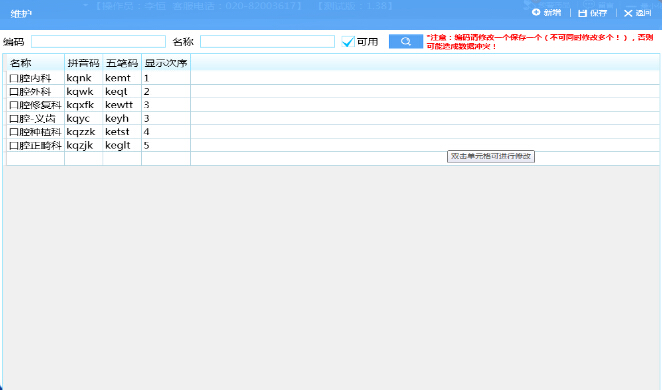The image size is (662, 390).
Task: Click the magnifier search button
Action: [x=406, y=41]
